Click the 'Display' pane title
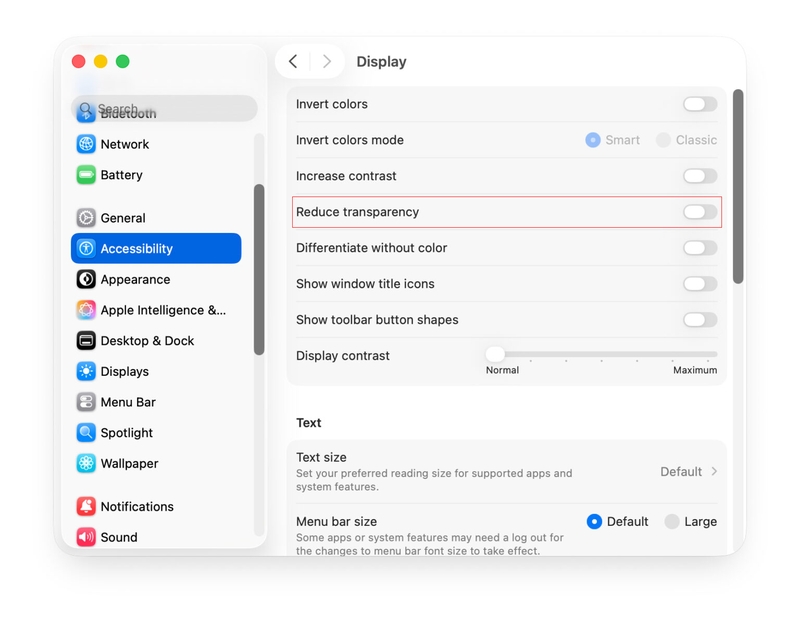The height and width of the screenshot is (627, 800). (x=381, y=62)
